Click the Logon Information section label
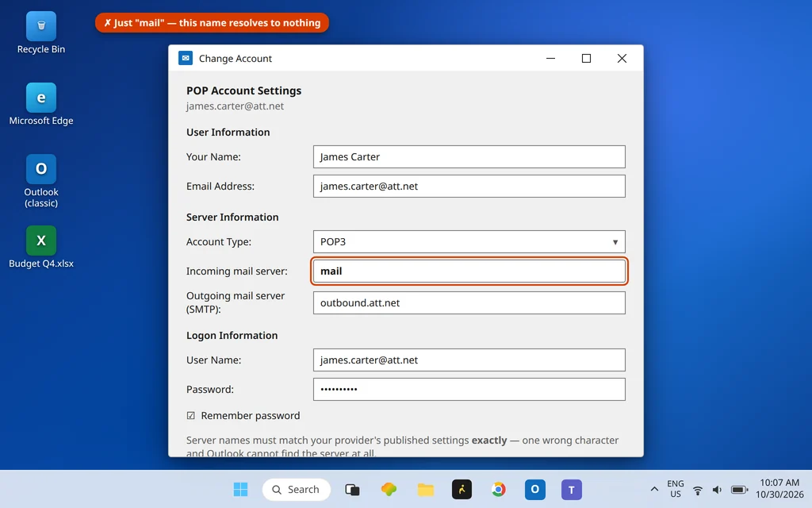 pyautogui.click(x=232, y=336)
